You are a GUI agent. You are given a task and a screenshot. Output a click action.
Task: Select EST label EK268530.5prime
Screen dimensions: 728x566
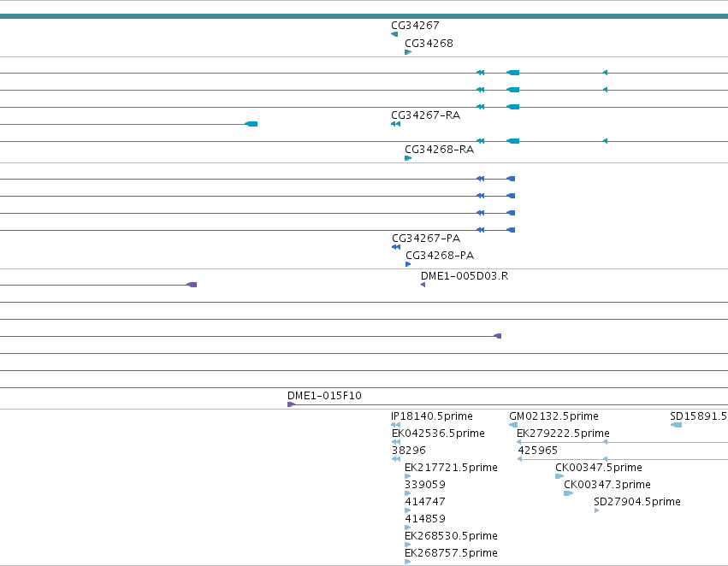[452, 536]
